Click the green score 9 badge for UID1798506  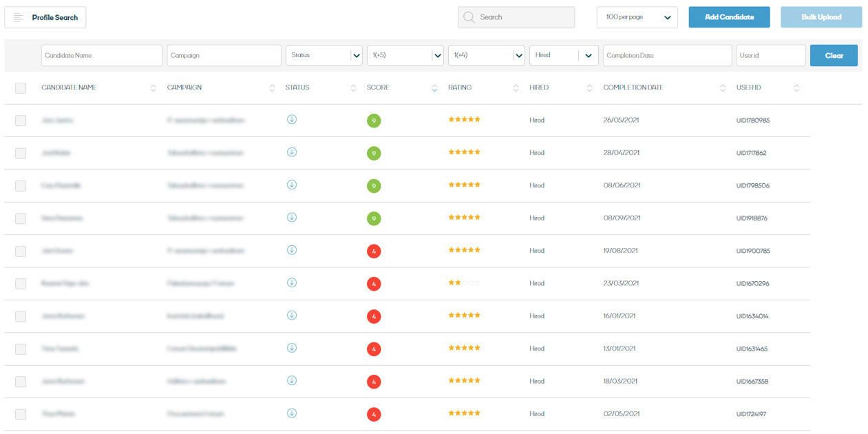(x=374, y=186)
